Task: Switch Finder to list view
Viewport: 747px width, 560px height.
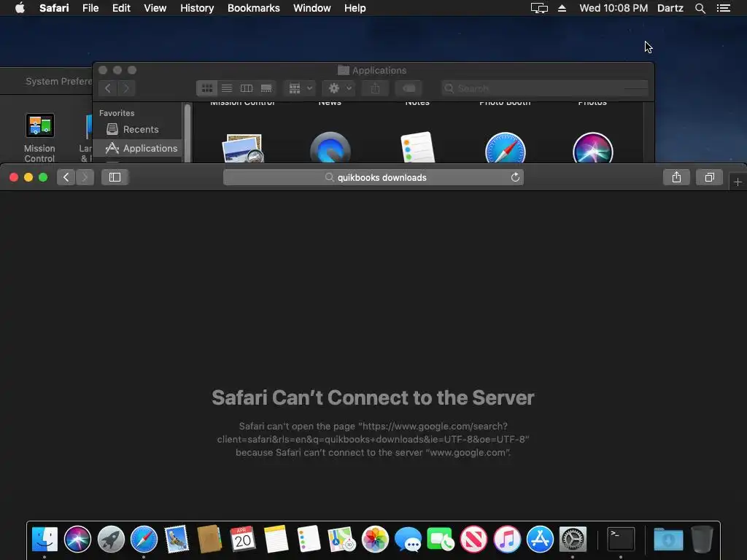Action: point(227,88)
